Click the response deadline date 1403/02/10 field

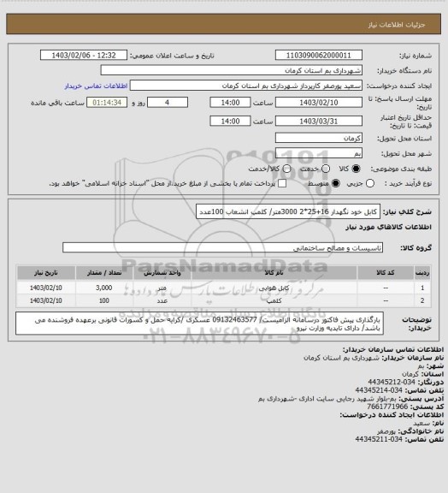319,103
